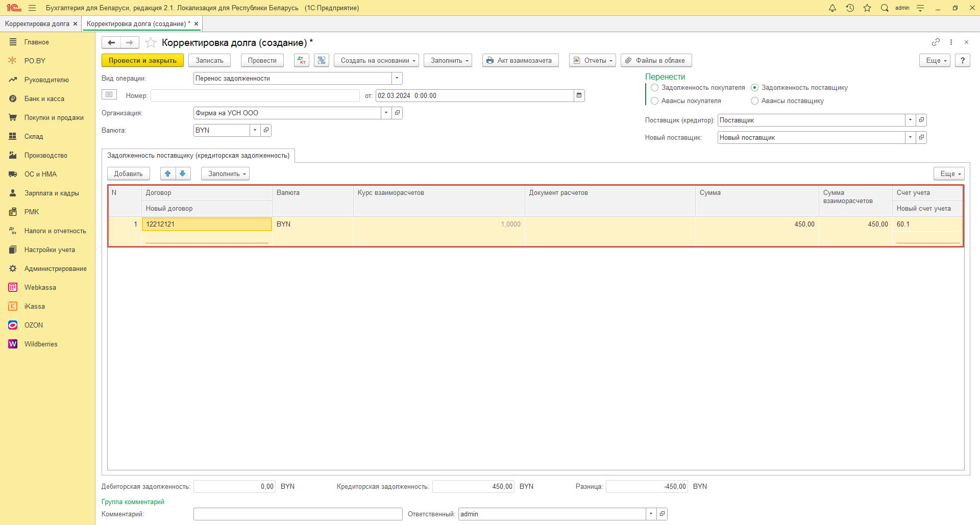The image size is (980, 525).
Task: Open Создать на основании dropdown
Action: pos(377,60)
